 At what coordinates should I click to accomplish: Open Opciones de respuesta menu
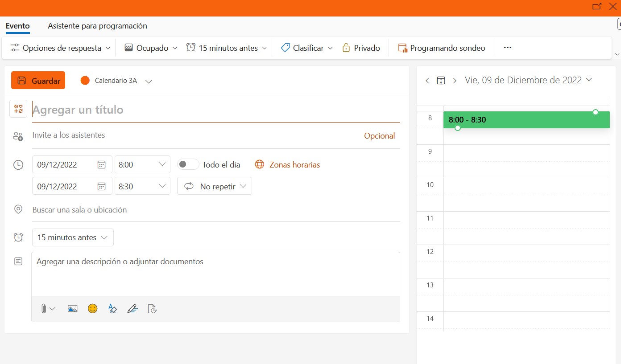[60, 48]
